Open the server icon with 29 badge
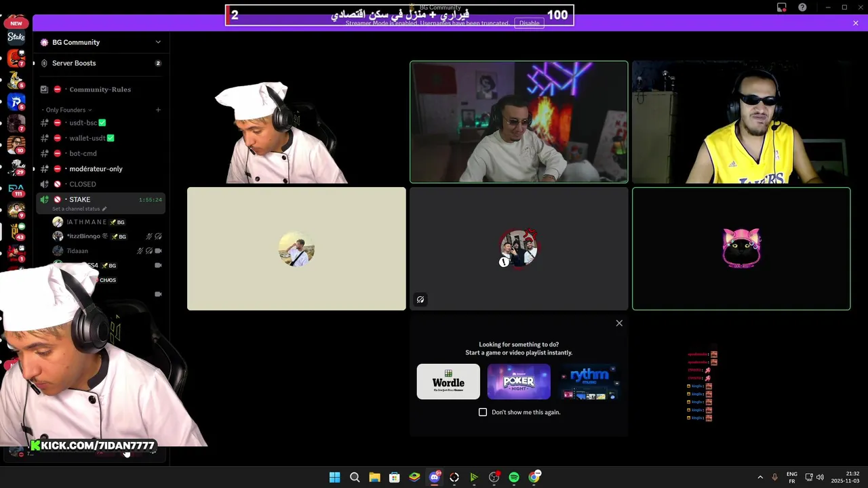The image size is (868, 488). tap(16, 167)
